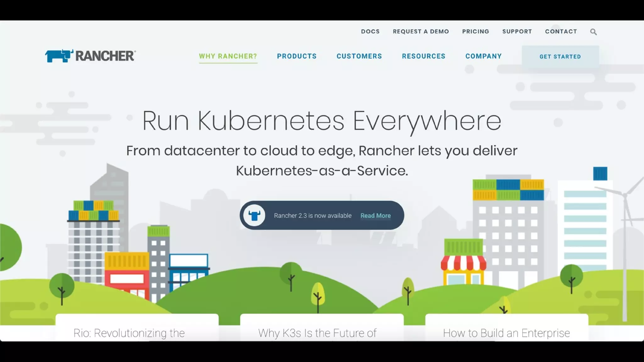644x362 pixels.
Task: Click the bull icon in announcement banner
Action: 254,216
